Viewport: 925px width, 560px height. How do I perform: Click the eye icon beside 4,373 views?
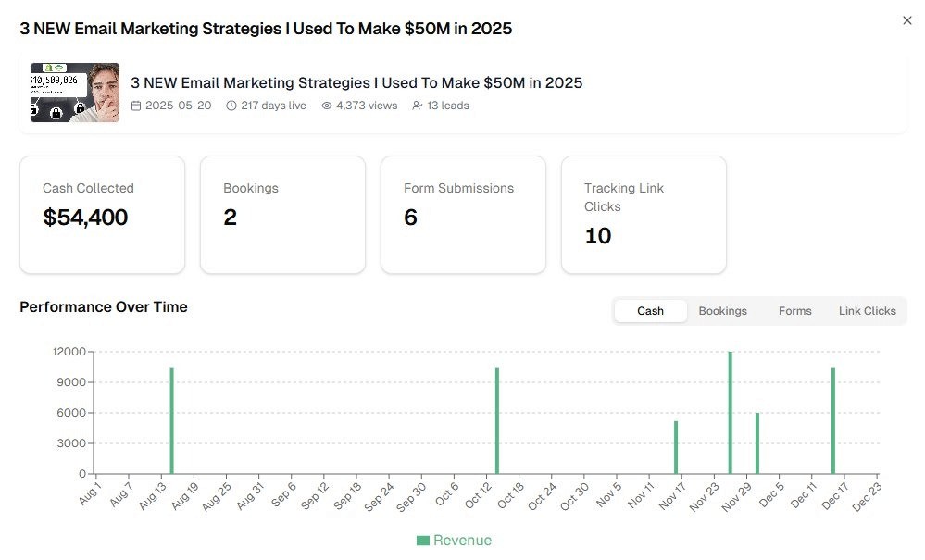click(326, 106)
